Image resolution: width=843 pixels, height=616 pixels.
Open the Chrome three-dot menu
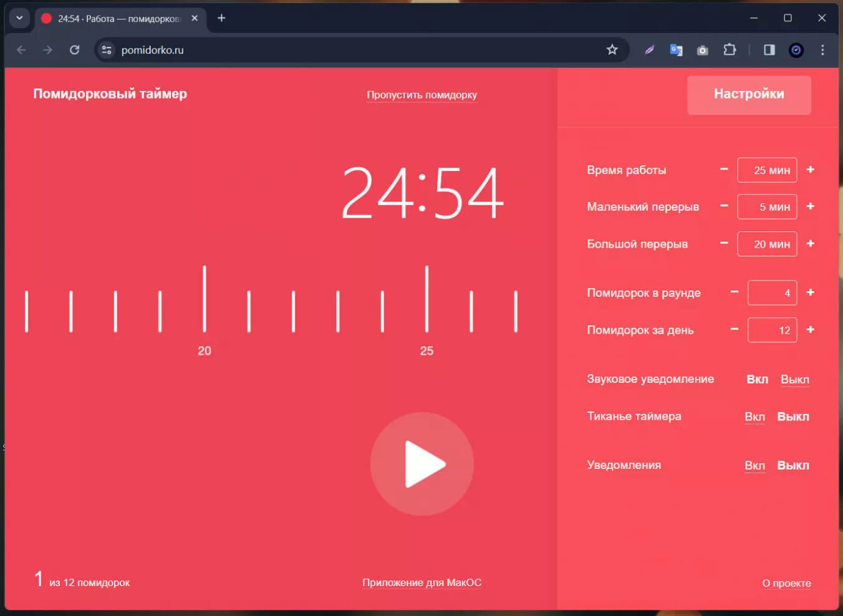pos(822,50)
